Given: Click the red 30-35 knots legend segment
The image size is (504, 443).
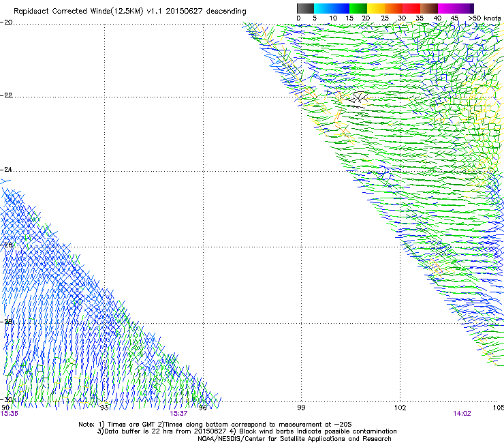Looking at the screenshot, I should [x=411, y=8].
